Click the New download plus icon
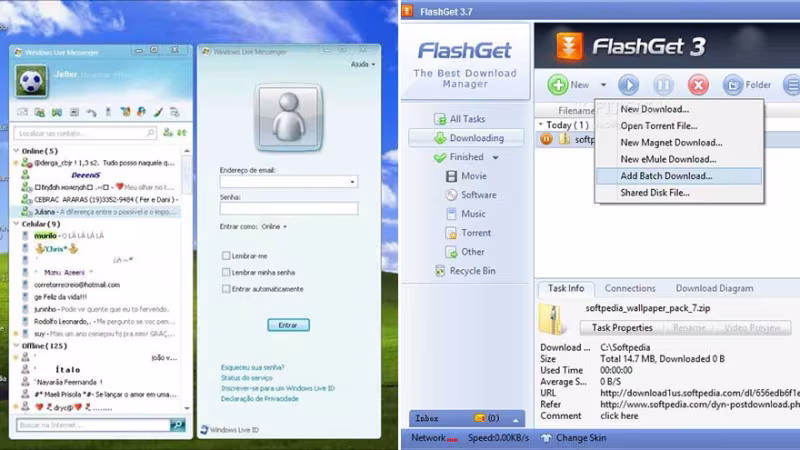800x450 pixels. point(558,85)
